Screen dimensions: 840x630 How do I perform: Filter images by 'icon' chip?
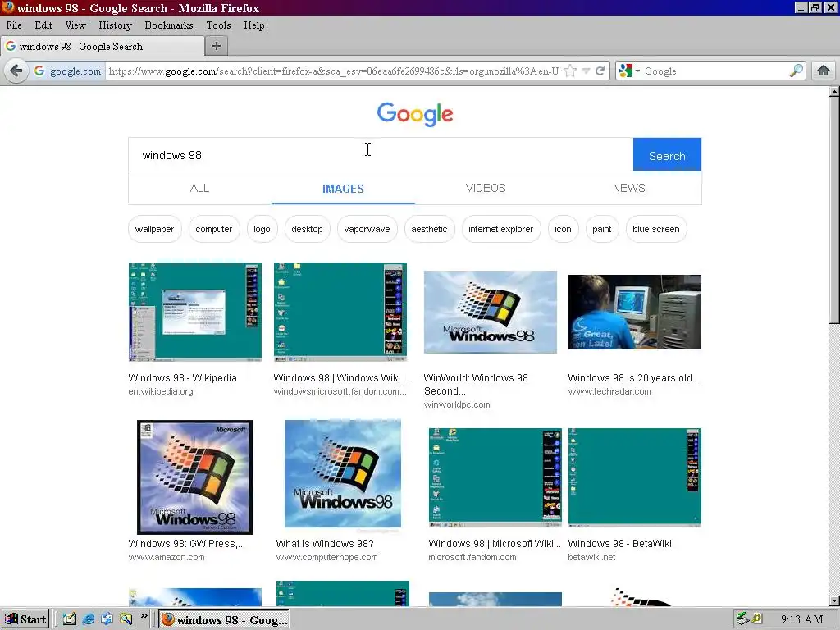tap(563, 229)
